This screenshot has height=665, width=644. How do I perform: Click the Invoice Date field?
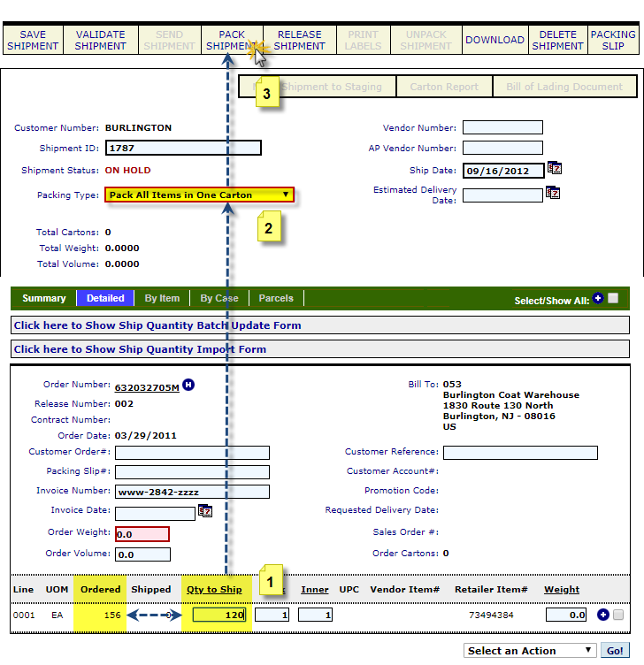point(156,513)
